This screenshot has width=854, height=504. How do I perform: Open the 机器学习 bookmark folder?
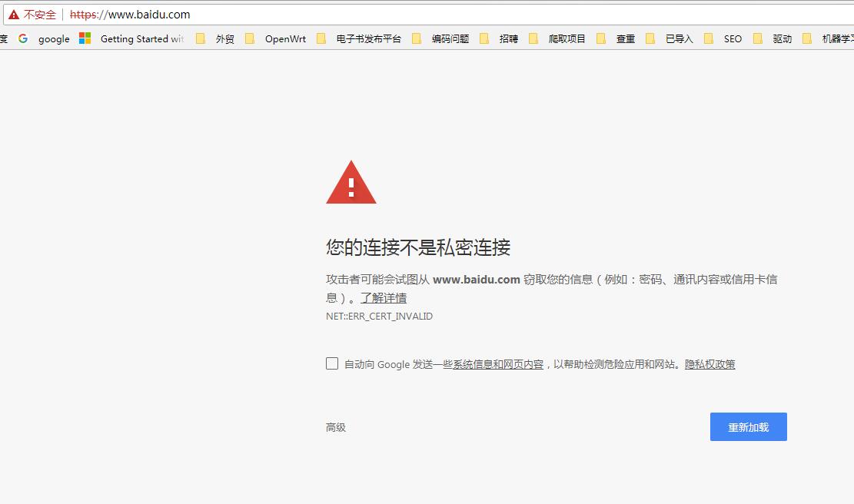828,38
